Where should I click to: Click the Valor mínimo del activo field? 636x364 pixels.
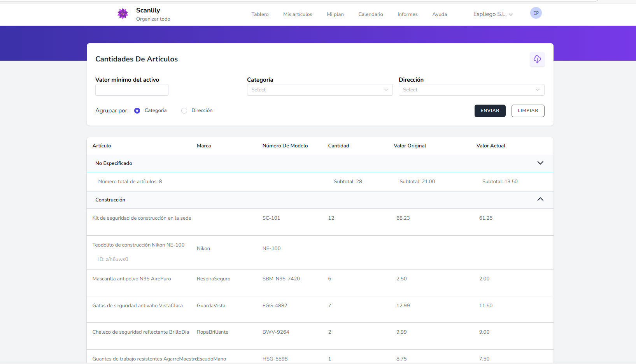tap(132, 90)
